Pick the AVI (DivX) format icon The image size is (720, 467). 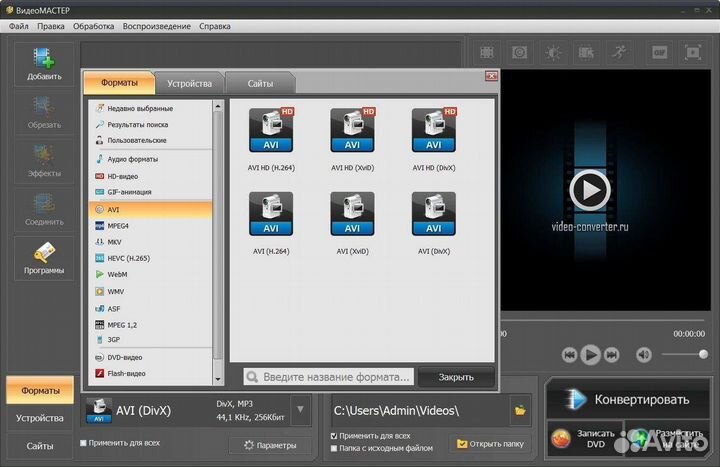pos(434,214)
